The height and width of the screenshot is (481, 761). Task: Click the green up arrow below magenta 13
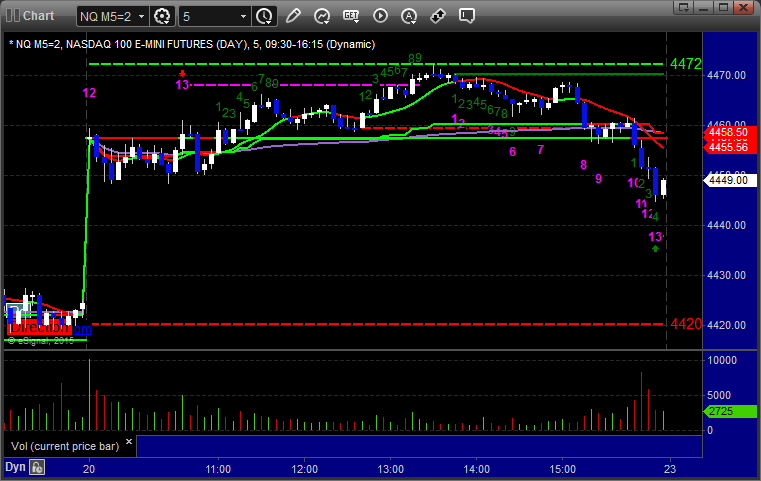(656, 249)
